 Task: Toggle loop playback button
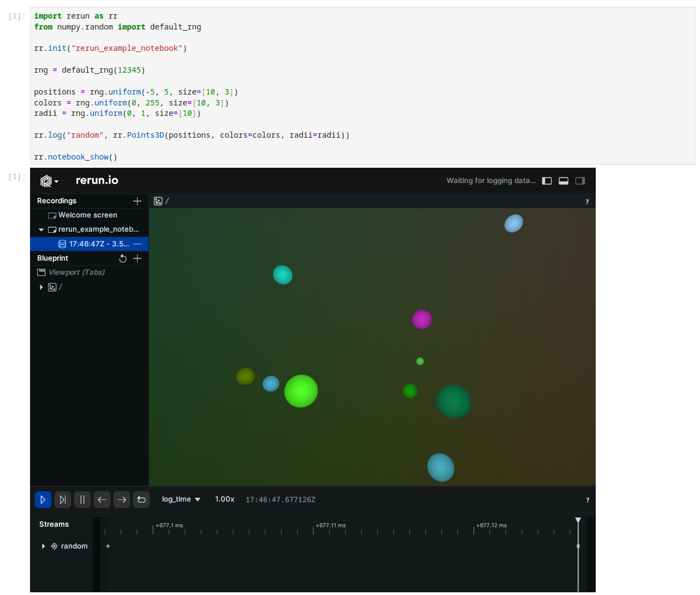click(141, 499)
